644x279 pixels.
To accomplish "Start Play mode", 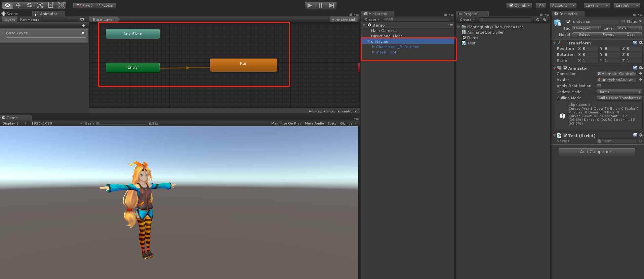I will pos(310,5).
